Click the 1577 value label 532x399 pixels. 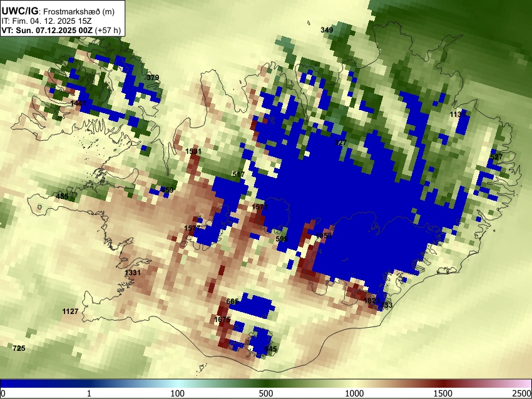point(192,228)
